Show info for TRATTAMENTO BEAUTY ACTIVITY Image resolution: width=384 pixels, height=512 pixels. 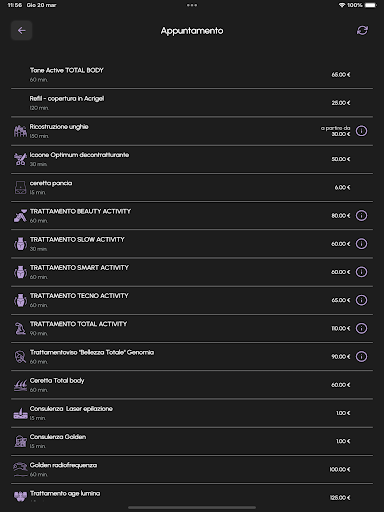coord(361,216)
